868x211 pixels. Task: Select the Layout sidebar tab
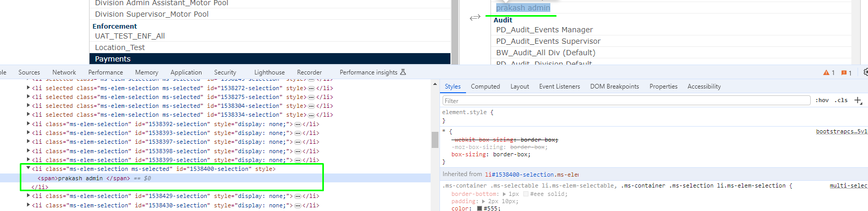520,86
